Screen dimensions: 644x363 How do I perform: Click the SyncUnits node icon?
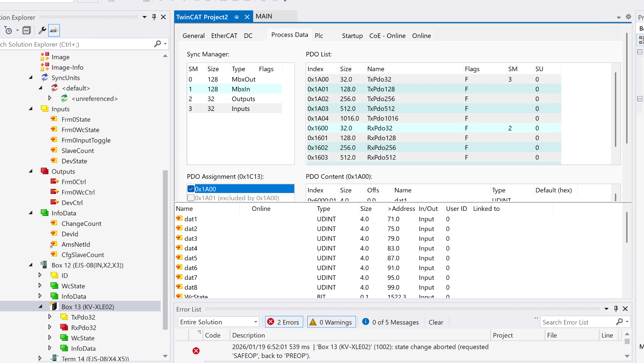(45, 78)
